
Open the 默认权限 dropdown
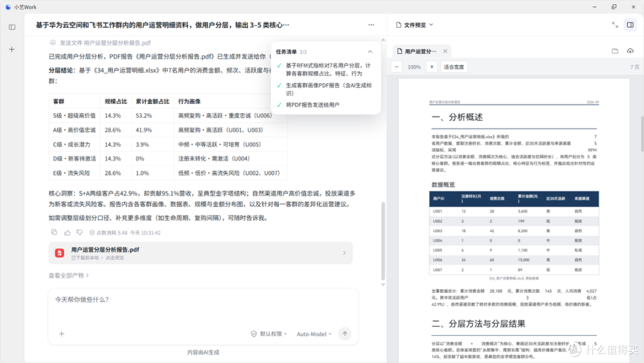click(269, 334)
